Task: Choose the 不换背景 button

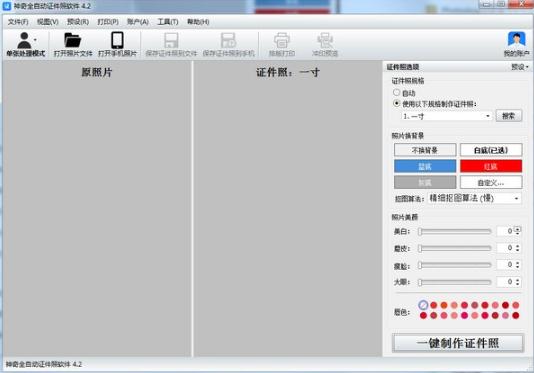Action: click(x=425, y=150)
